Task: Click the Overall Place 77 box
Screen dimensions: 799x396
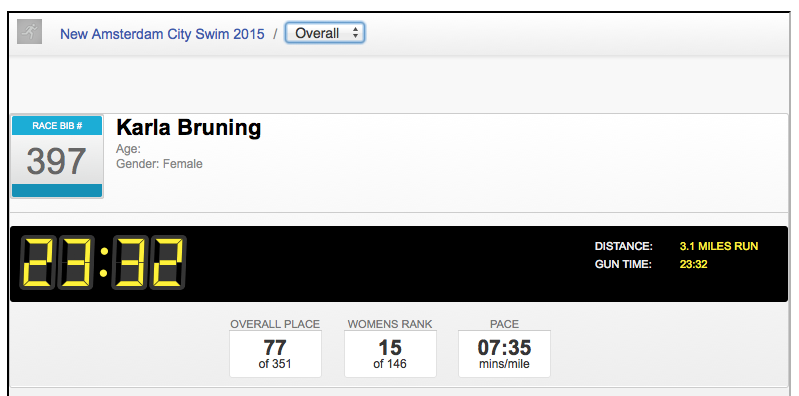Action: 275,354
